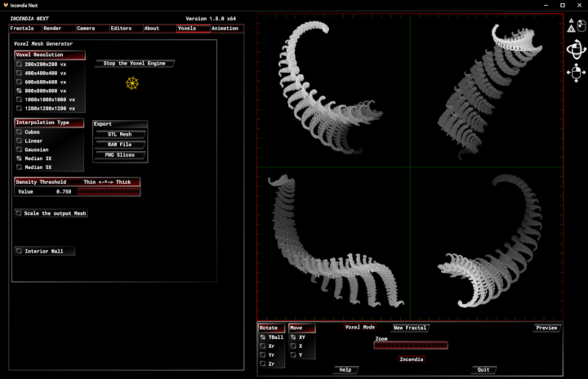Click the mouse move arrows icon

coord(575,73)
